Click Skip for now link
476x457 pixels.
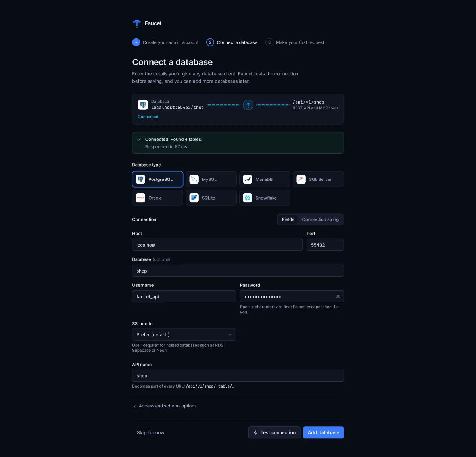point(151,432)
